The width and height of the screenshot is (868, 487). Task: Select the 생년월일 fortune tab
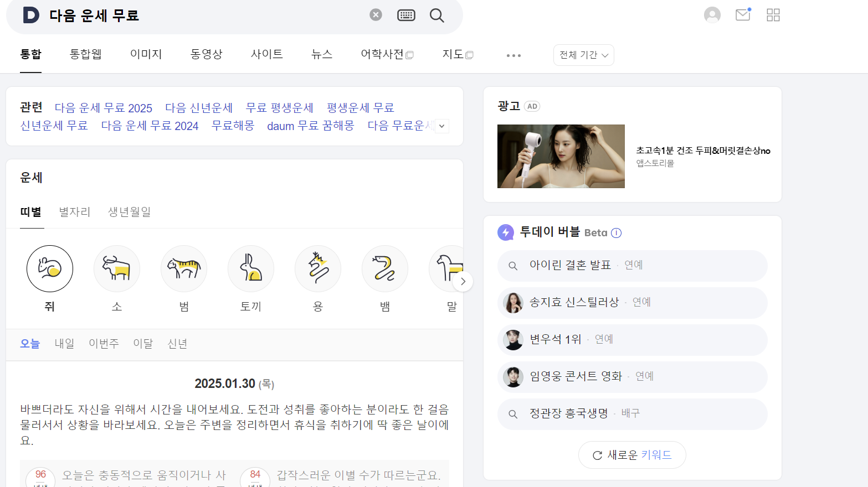(x=130, y=212)
